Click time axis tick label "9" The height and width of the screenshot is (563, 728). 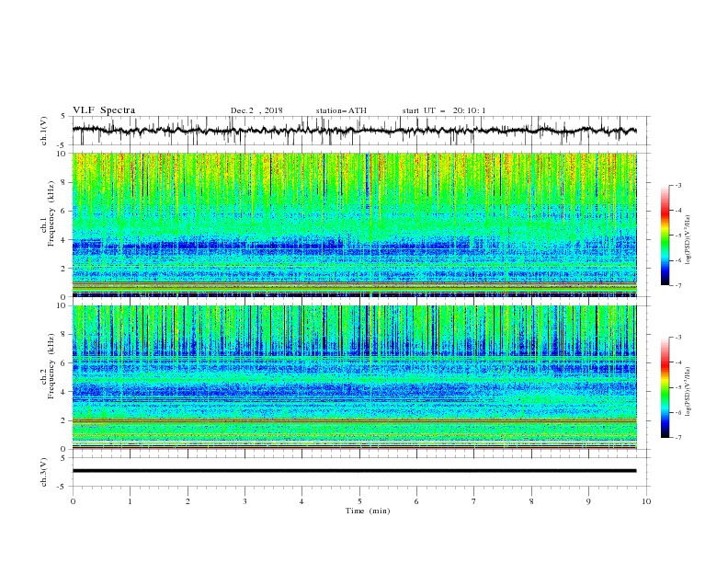click(x=588, y=501)
